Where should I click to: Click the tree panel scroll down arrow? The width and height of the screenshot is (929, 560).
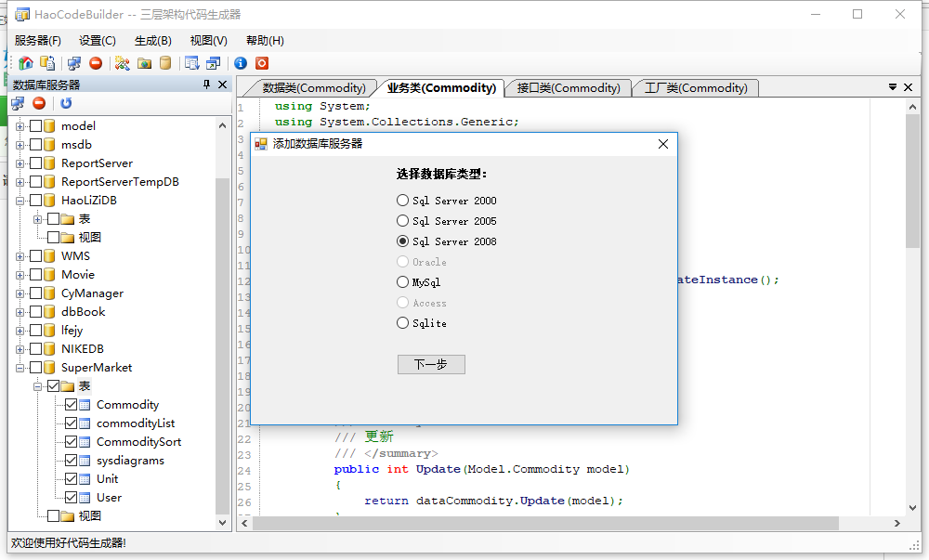(222, 523)
